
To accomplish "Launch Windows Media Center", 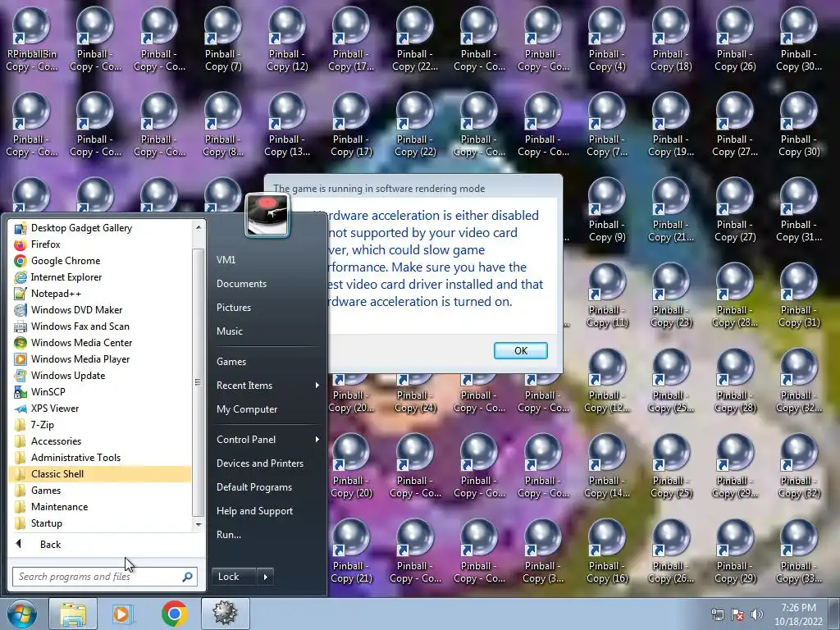I will [x=100, y=343].
